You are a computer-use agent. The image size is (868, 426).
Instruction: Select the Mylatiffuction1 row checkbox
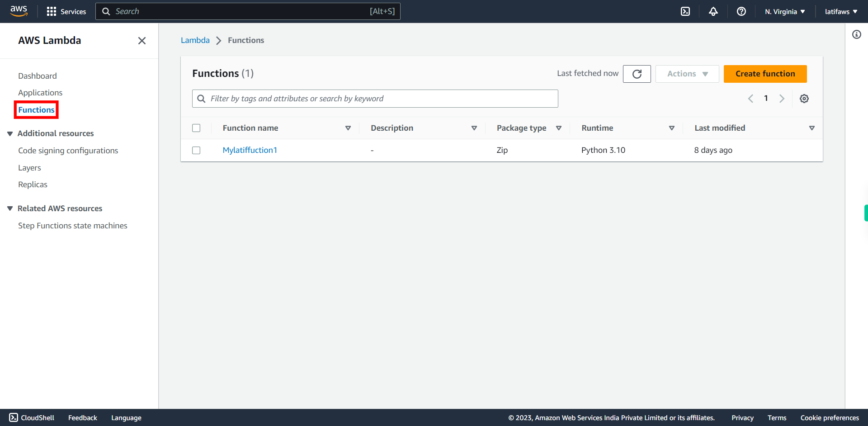pyautogui.click(x=196, y=150)
